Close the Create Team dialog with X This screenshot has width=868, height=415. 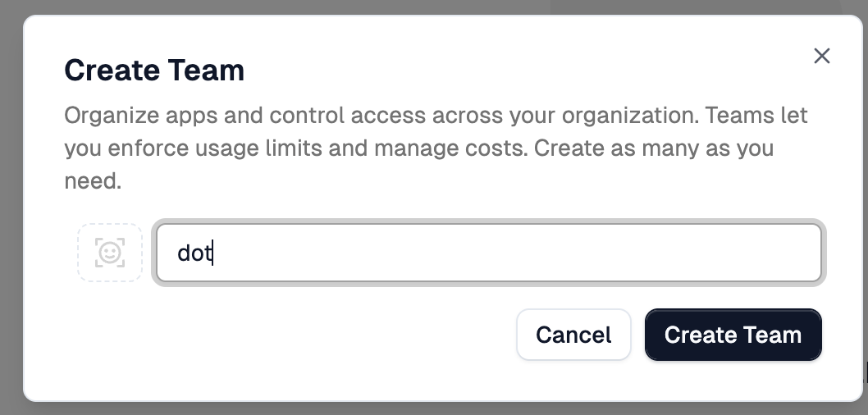click(x=821, y=56)
